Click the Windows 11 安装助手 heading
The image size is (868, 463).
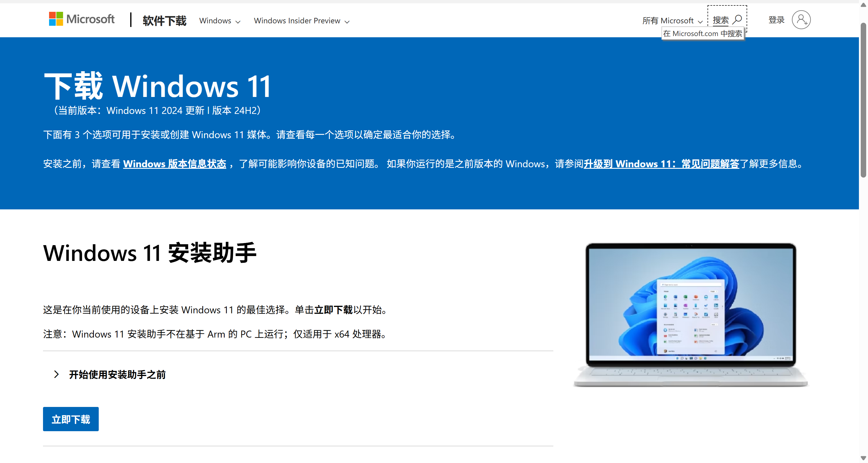click(150, 253)
